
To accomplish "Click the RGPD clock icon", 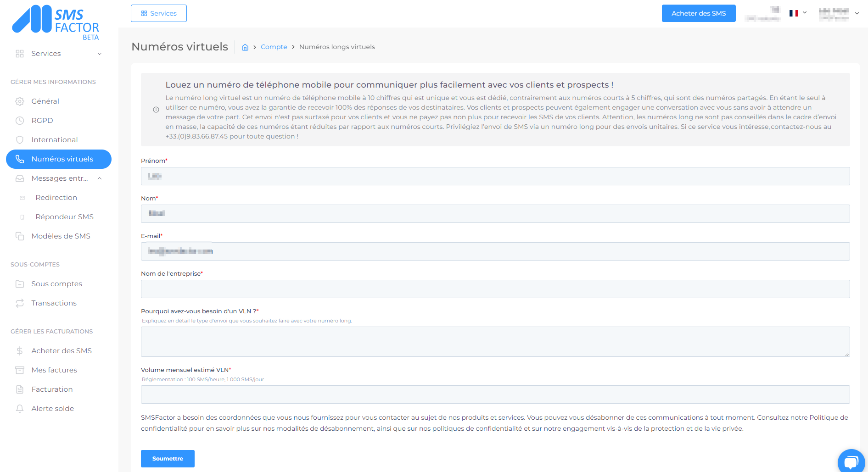I will coord(20,121).
